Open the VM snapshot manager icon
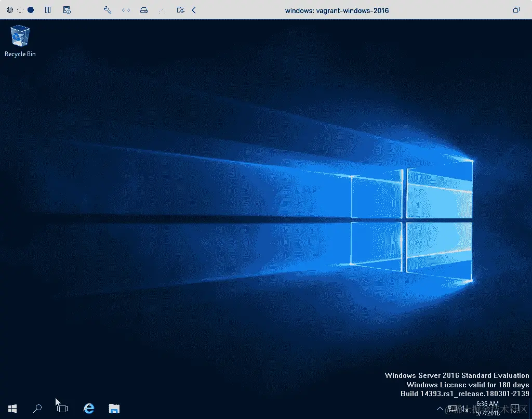The width and height of the screenshot is (532, 419). tap(67, 10)
